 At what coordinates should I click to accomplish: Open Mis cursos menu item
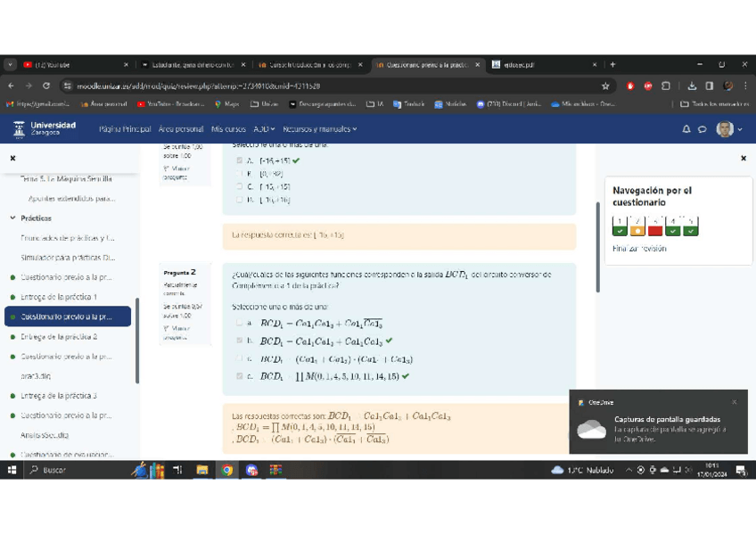(x=228, y=129)
